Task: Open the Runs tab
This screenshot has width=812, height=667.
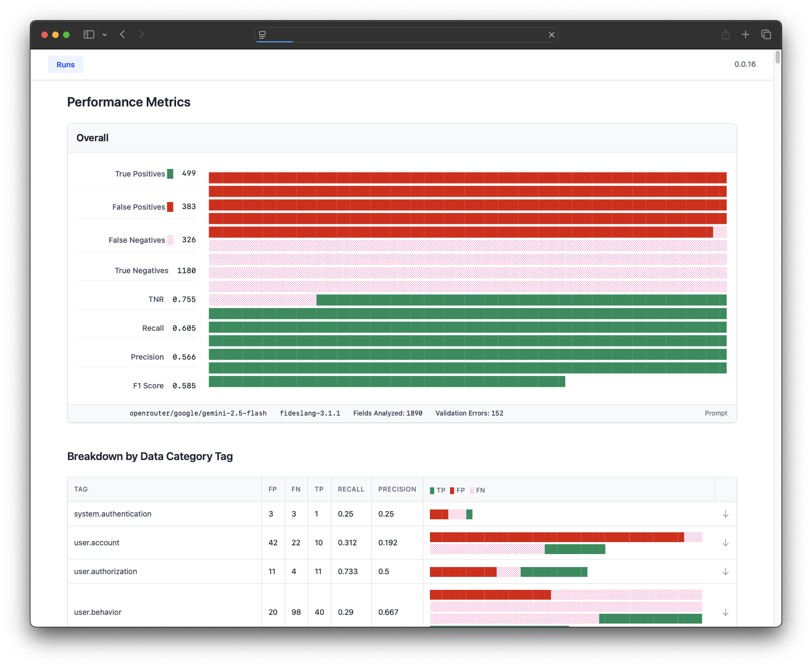Action: click(66, 65)
